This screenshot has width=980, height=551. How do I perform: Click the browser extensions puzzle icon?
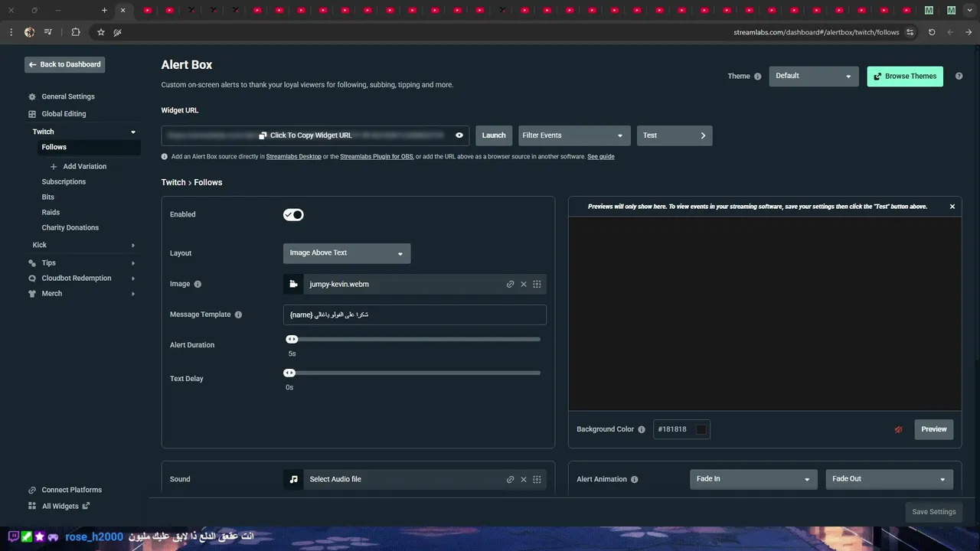click(75, 32)
